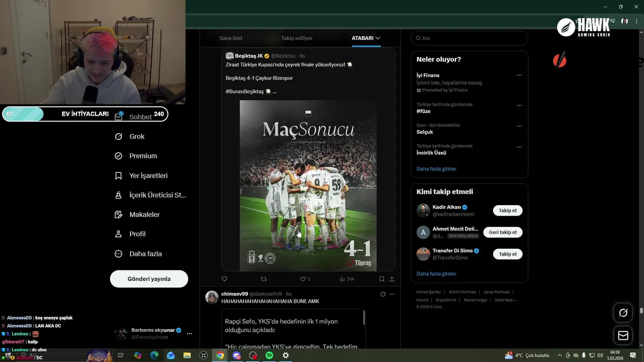Screen dimensions: 644x362
Task: Open Hizmet Şartları footer link
Action: (x=429, y=292)
